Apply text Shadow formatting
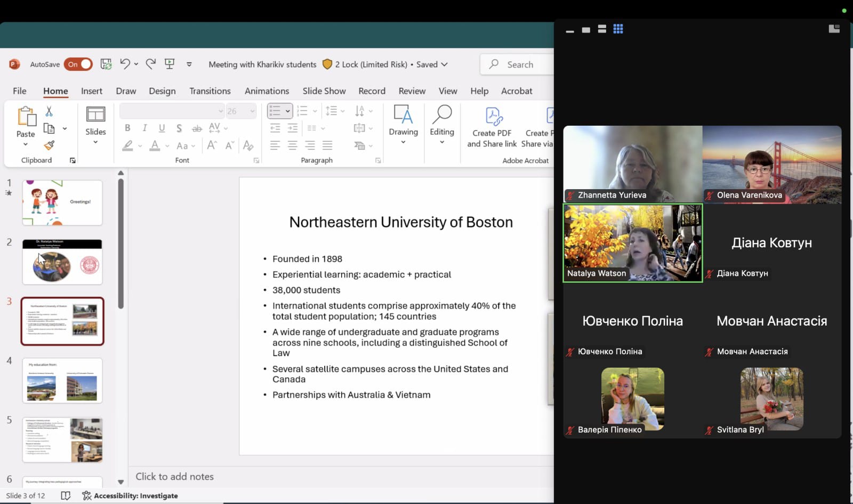 [179, 128]
